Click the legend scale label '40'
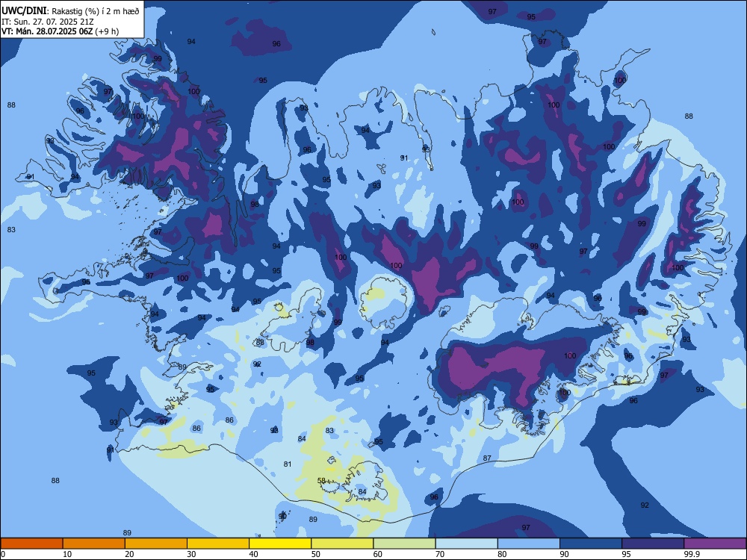This screenshot has height=560, width=747. 253,554
